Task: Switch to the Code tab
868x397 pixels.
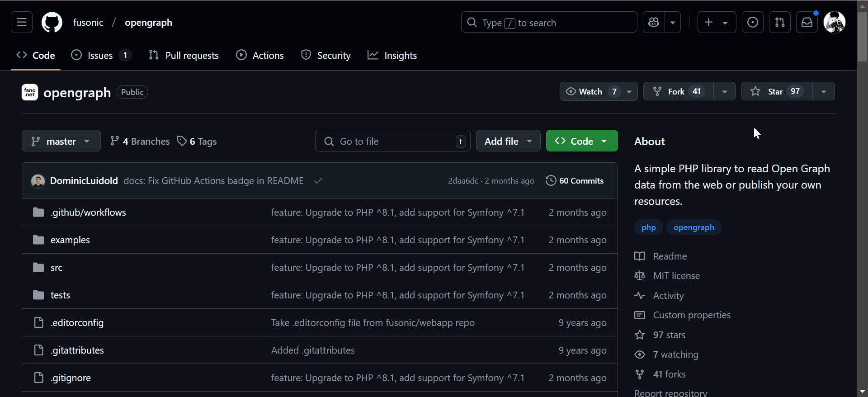Action: (36, 55)
